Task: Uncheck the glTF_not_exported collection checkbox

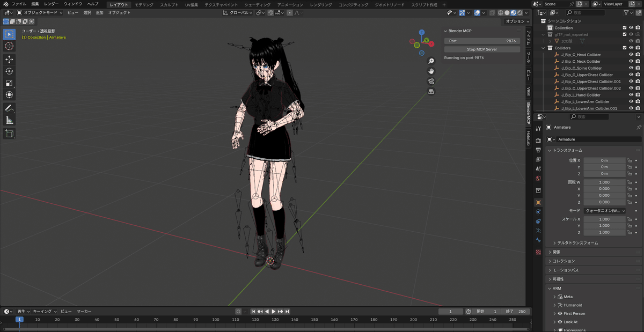Action: [x=625, y=34]
